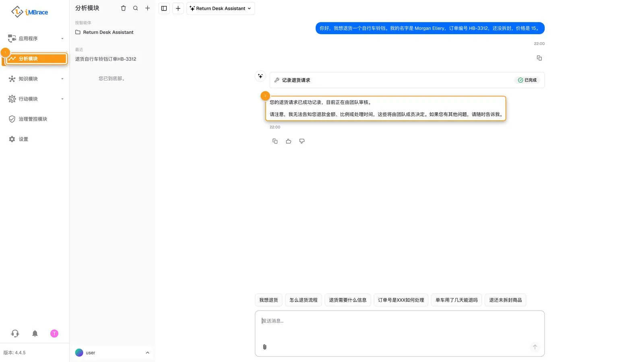Give thumbs up to the assistant reply

(x=289, y=141)
